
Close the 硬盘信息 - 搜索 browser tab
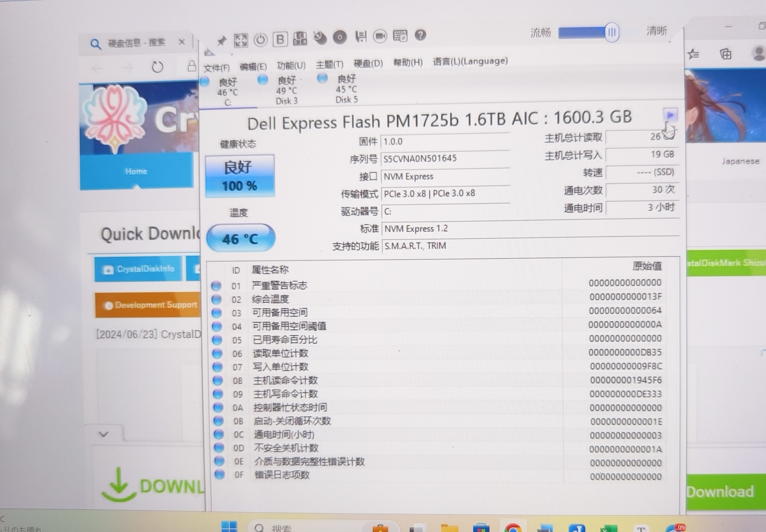click(182, 42)
